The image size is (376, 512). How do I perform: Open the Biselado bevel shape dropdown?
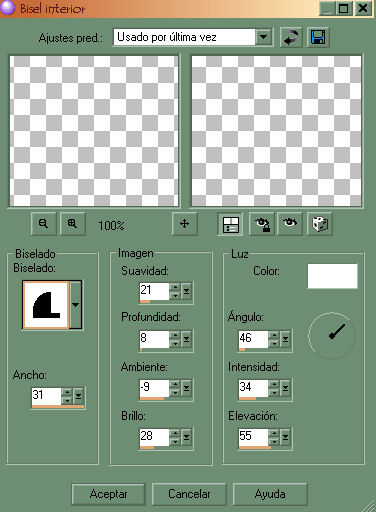coord(76,305)
